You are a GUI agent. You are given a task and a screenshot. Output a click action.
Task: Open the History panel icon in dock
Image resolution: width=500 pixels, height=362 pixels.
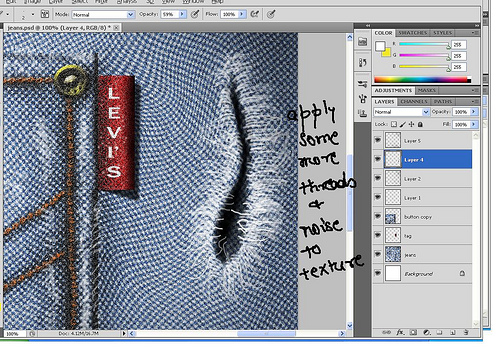point(362,62)
